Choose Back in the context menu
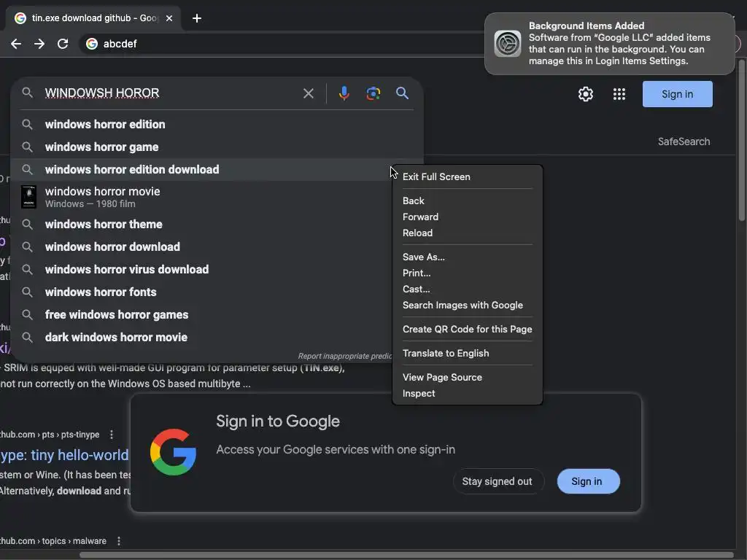 [x=468, y=201]
